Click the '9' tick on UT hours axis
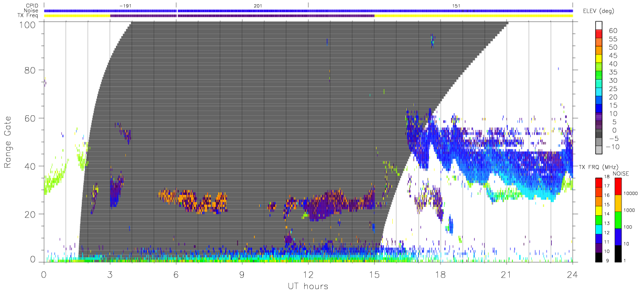The image size is (644, 297). point(242,273)
